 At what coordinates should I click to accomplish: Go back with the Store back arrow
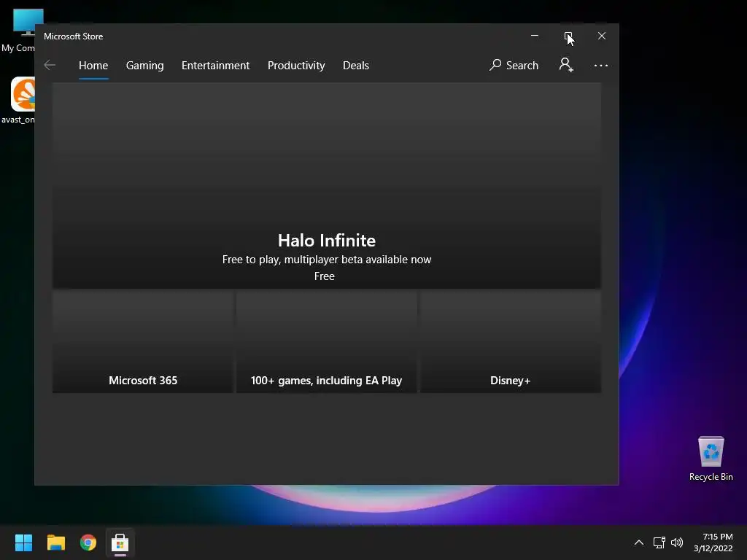coord(50,65)
